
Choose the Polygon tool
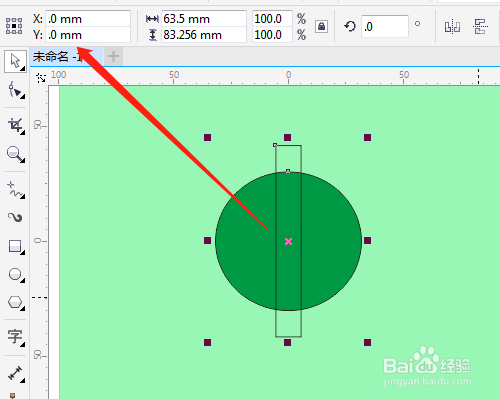click(15, 303)
